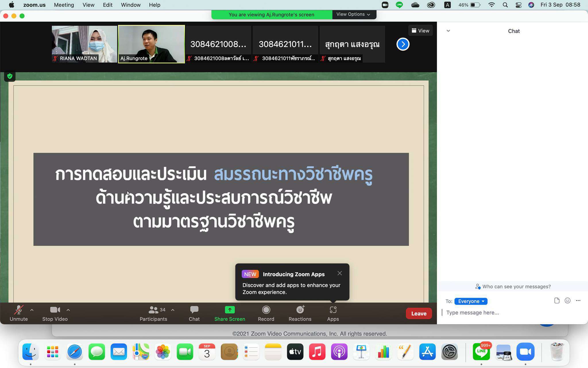This screenshot has height=368, width=588.
Task: Stop Video camera toggle
Action: pos(55,313)
